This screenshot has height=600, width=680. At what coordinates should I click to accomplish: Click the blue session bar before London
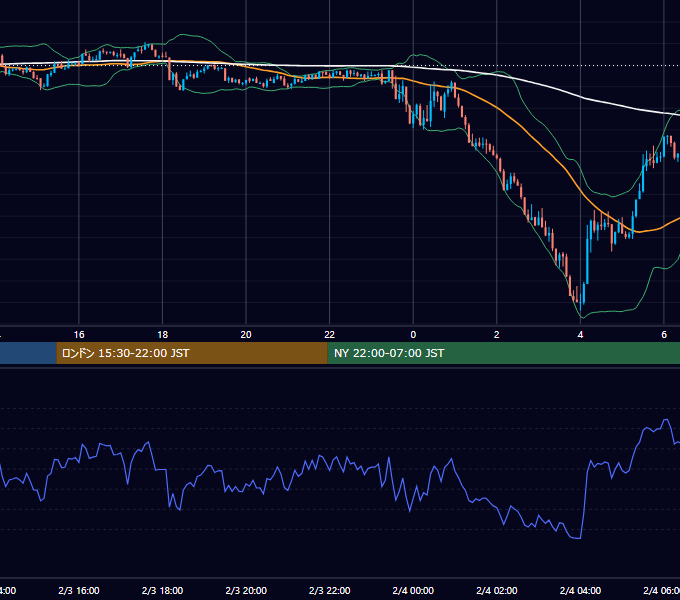click(x=28, y=353)
